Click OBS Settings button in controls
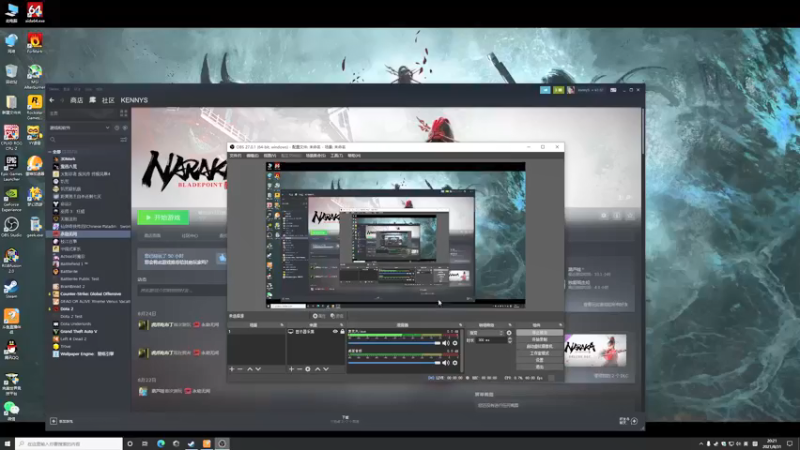This screenshot has width=800, height=450. click(x=539, y=360)
